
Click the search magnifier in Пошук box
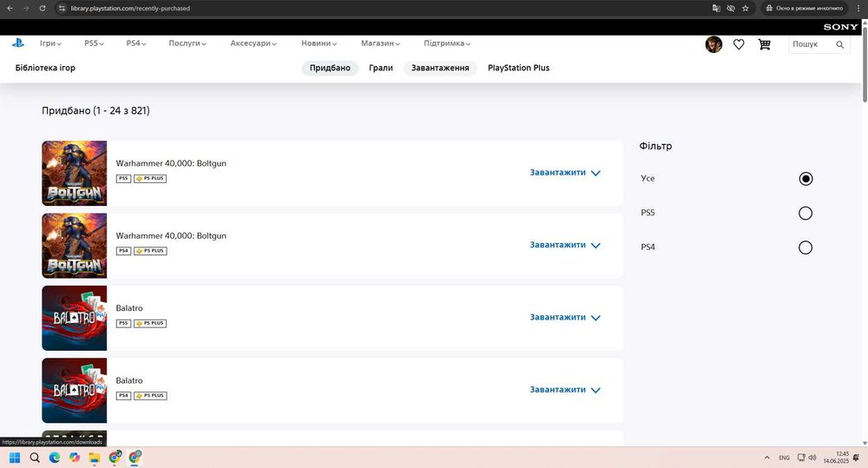click(839, 44)
